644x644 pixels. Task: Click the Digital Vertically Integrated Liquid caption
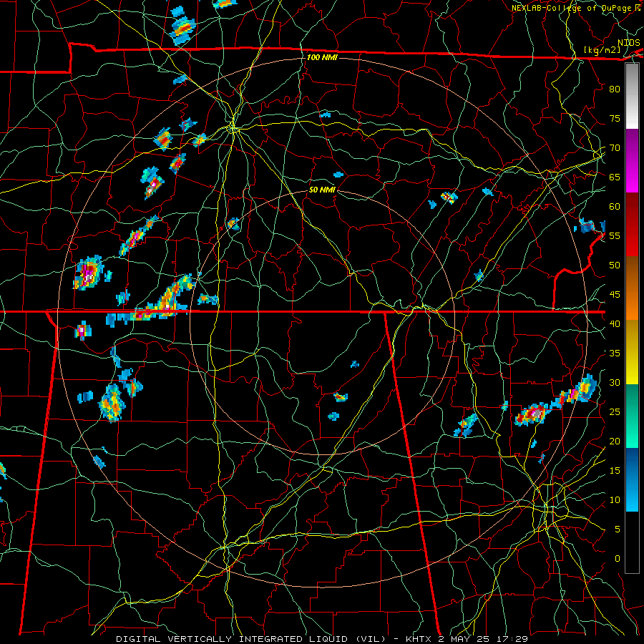322,639
